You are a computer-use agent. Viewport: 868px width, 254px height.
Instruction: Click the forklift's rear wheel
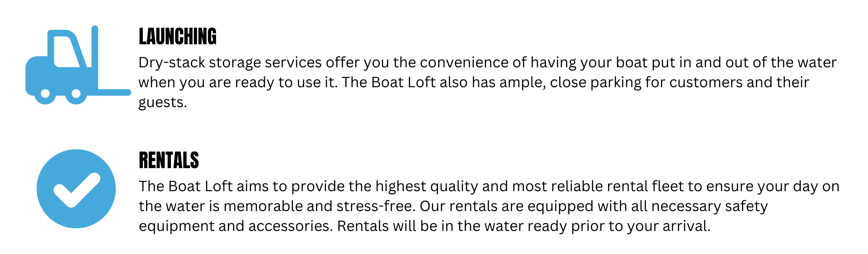[x=45, y=94]
